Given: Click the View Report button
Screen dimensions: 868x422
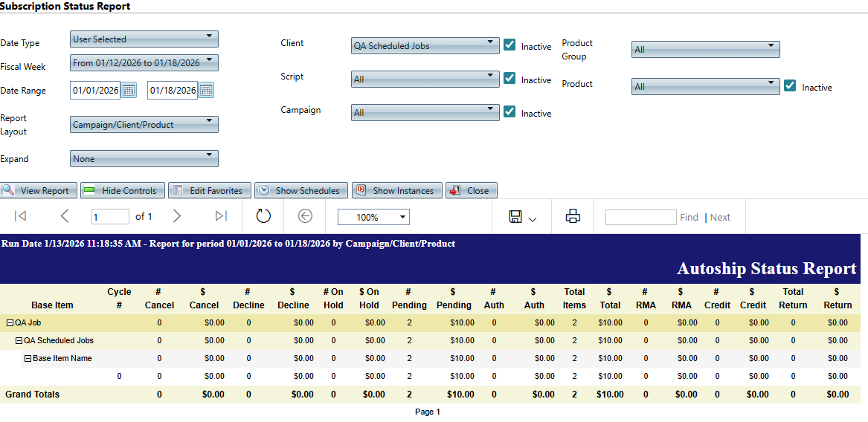Looking at the screenshot, I should (38, 191).
